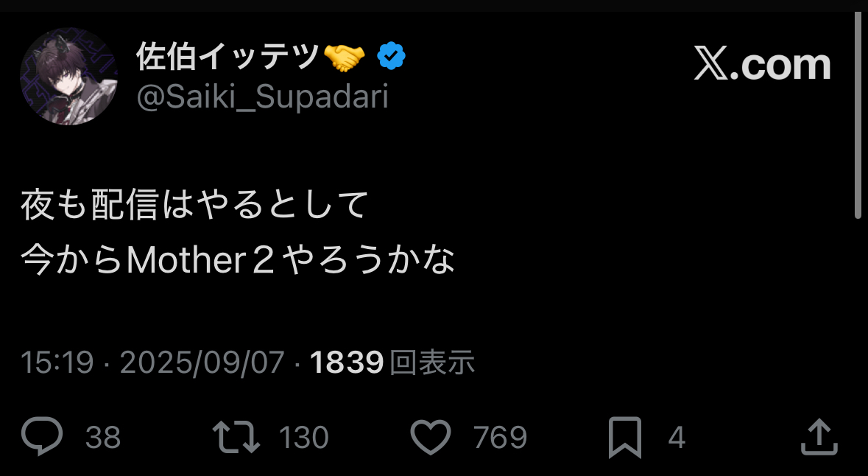
Task: Bookmark this tweet with the bookmark icon
Action: (625, 438)
